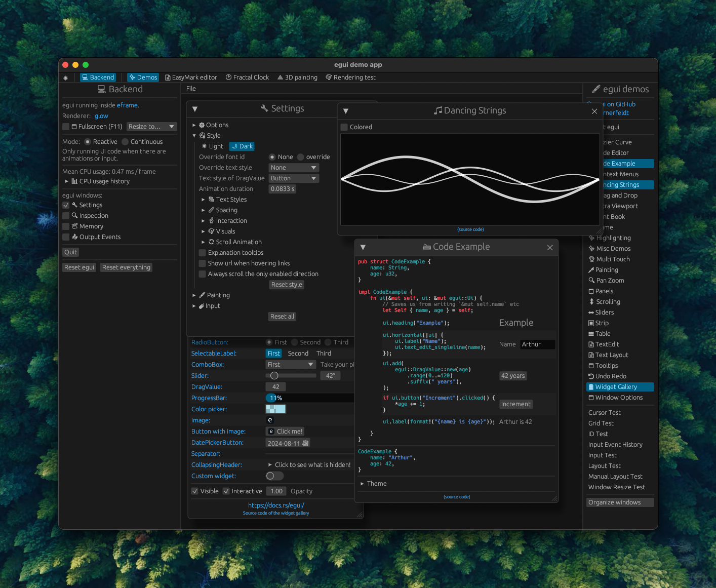
Task: Switch to EasyMark editor tab
Action: pos(191,77)
